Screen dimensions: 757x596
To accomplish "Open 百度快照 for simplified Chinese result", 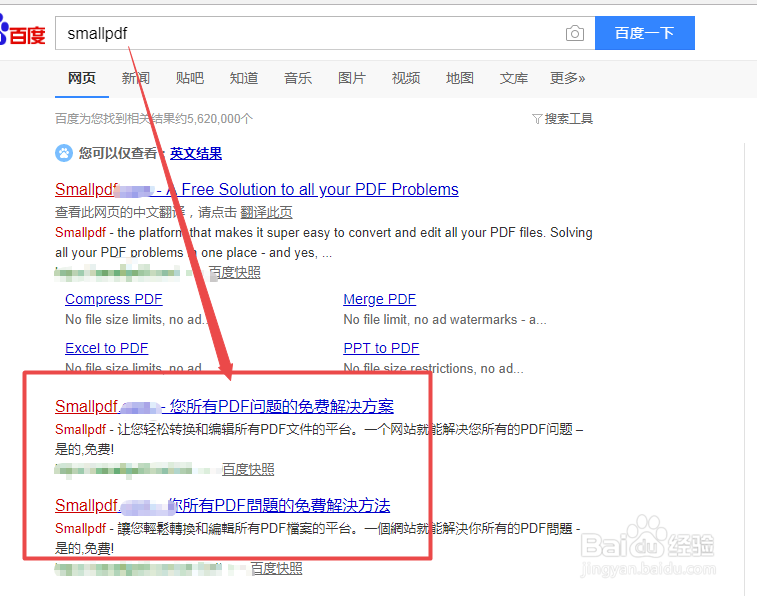I will pos(248,469).
